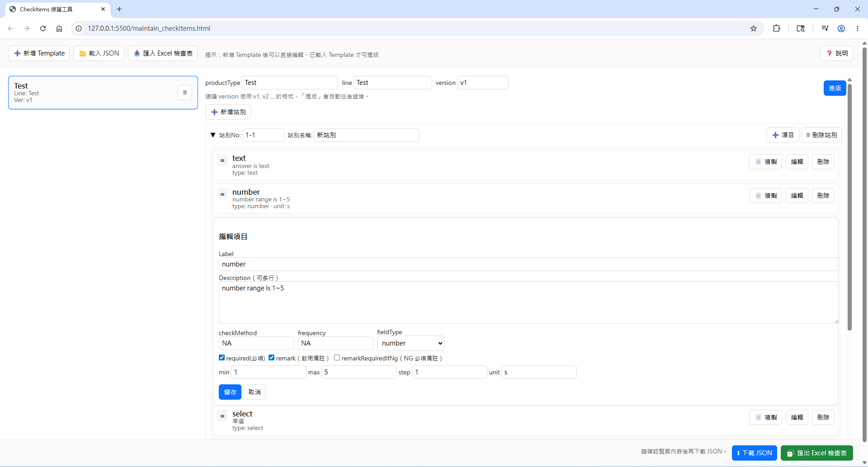Image resolution: width=868 pixels, height=467 pixels.
Task: Edit the text item with 編輯
Action: pos(797,162)
